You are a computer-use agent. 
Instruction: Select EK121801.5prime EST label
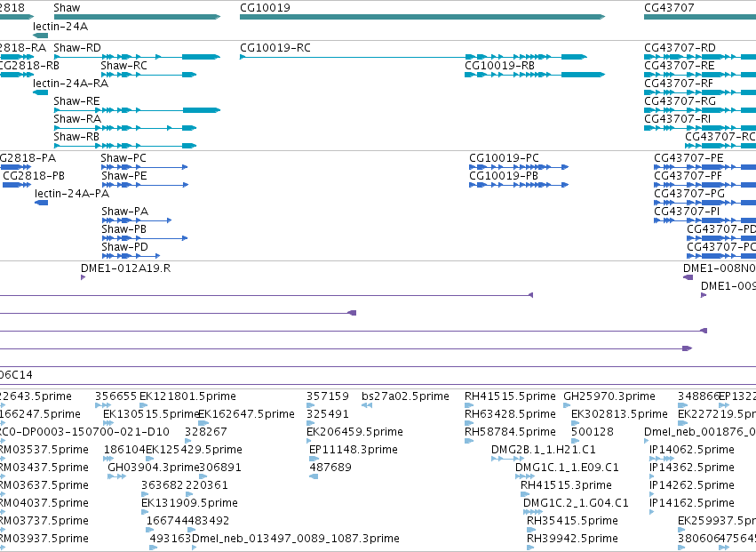coord(187,396)
